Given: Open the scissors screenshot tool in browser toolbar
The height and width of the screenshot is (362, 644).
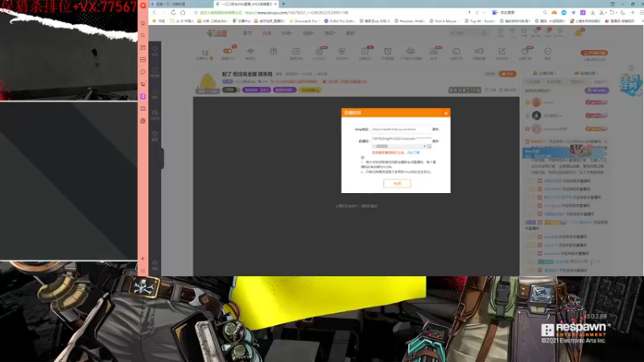Looking at the screenshot, I should (601, 13).
